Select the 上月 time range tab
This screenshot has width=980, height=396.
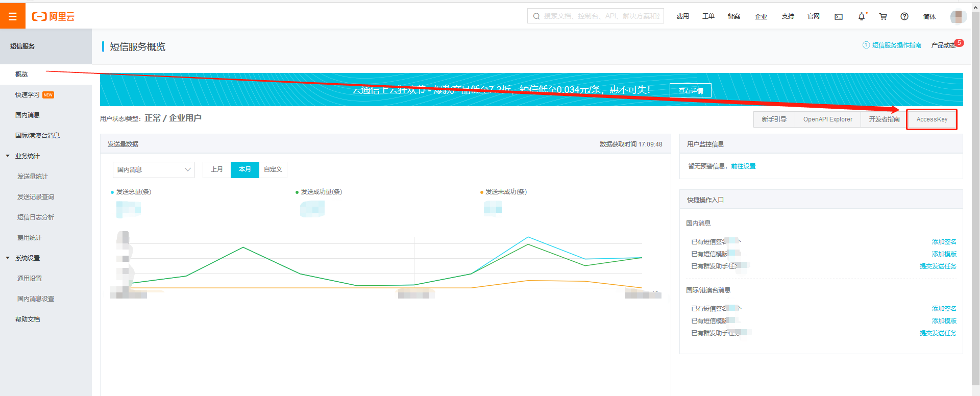pos(217,169)
